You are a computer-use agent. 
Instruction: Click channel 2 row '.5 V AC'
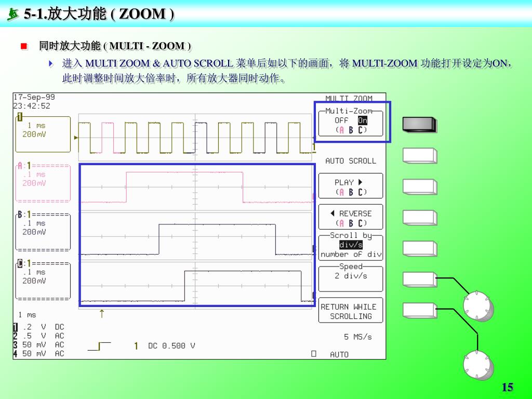(x=38, y=336)
